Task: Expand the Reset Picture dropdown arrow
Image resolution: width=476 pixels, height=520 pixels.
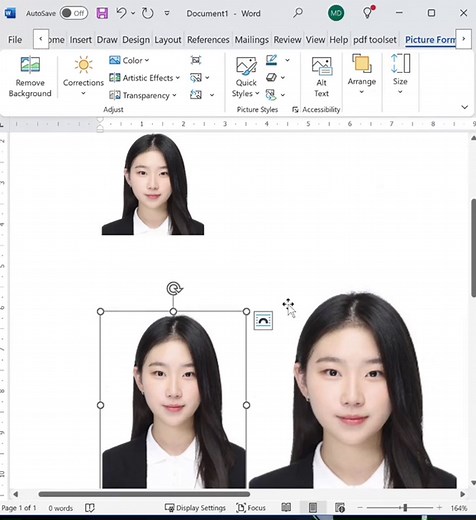Action: coord(212,95)
